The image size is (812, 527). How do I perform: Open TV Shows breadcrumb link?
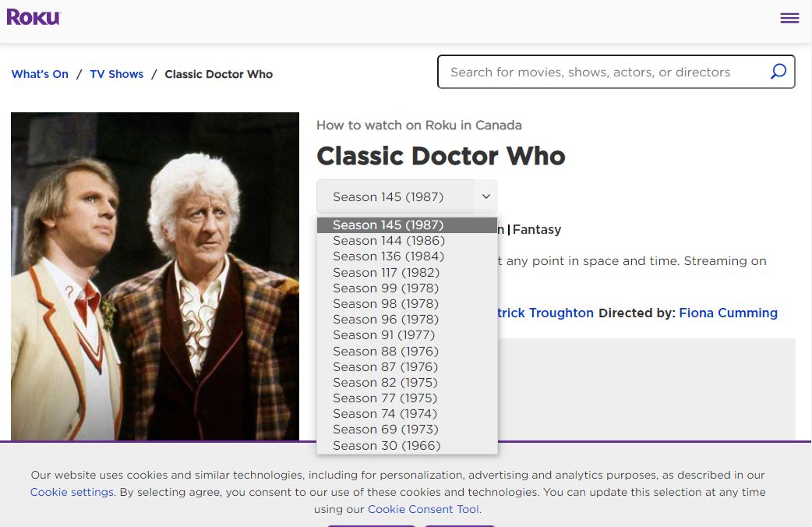point(117,74)
